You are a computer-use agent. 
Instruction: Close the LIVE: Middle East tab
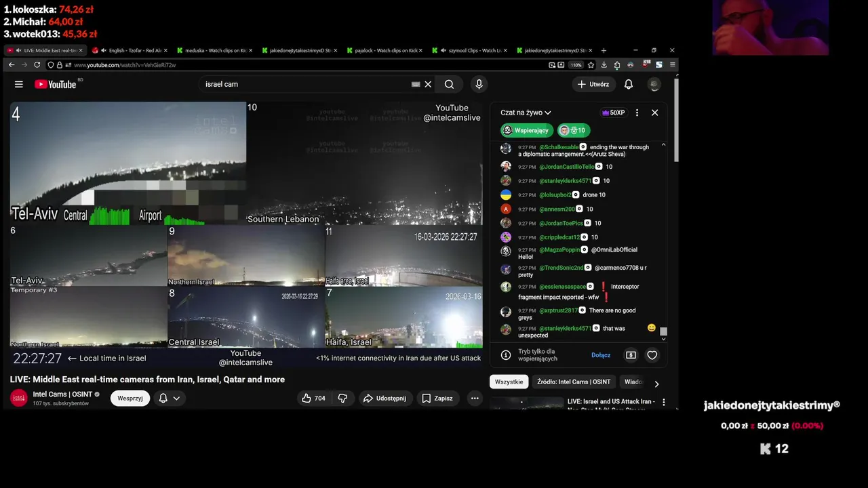81,50
